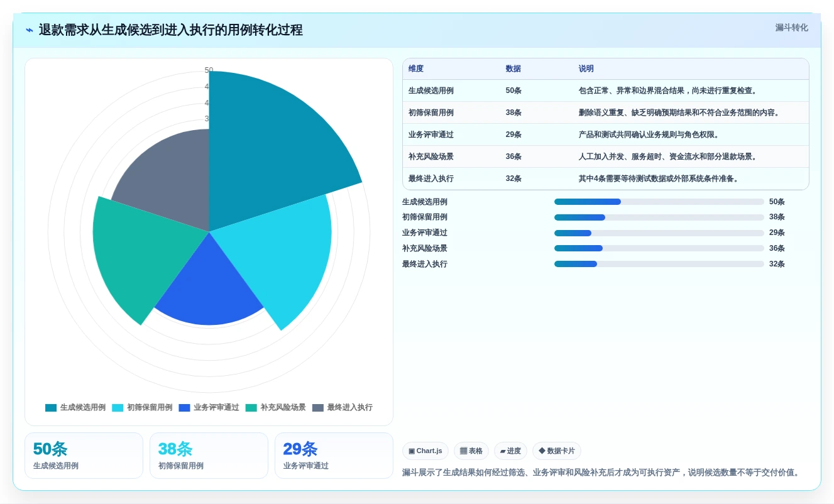Click description starting 包含正常、异常和边界
The height and width of the screenshot is (504, 834).
tap(668, 90)
